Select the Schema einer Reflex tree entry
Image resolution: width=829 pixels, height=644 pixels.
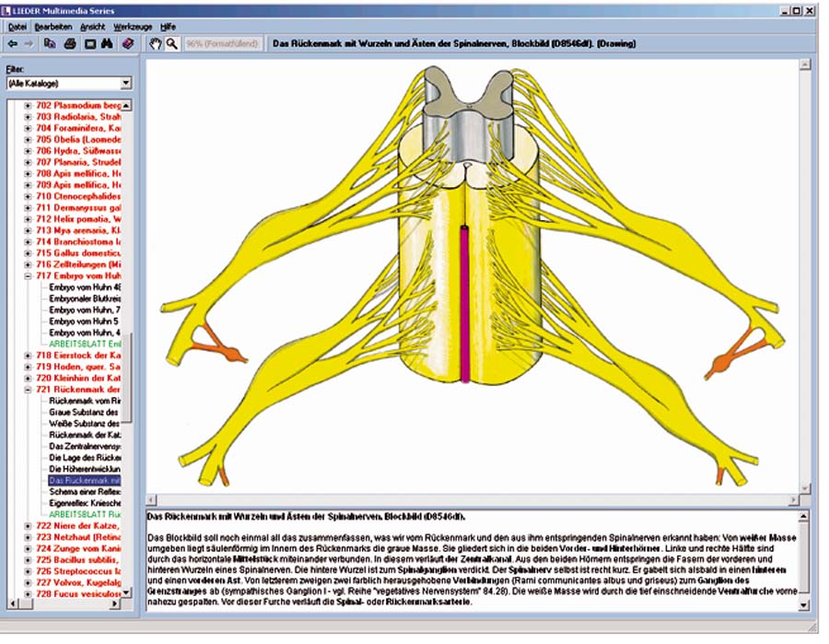click(85, 492)
